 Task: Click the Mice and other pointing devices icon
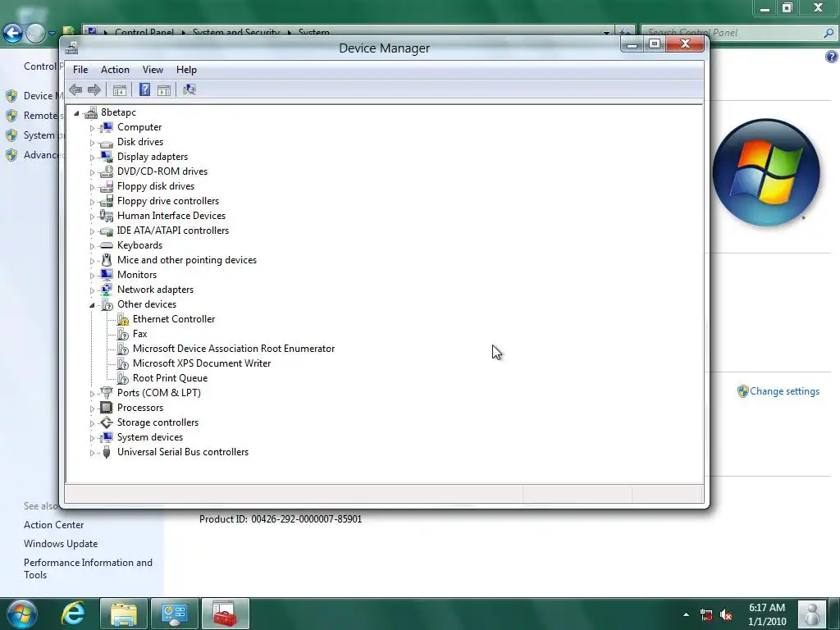(107, 260)
